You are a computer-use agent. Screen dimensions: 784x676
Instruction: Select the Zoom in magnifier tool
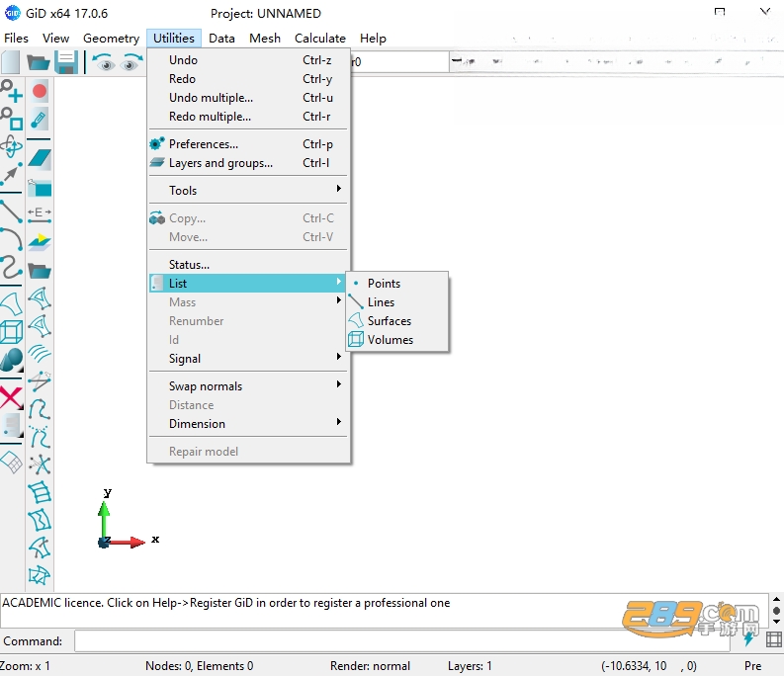(x=12, y=91)
